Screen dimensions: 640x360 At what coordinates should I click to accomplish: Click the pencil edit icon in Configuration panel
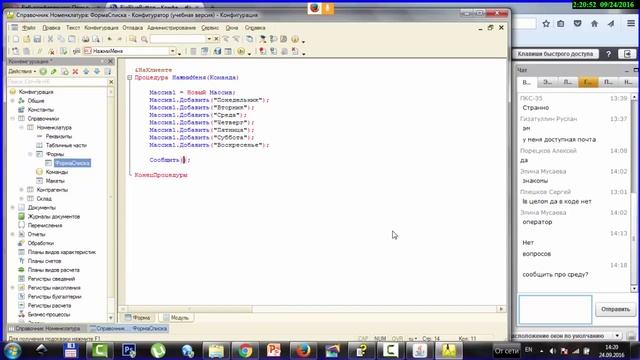[53, 71]
